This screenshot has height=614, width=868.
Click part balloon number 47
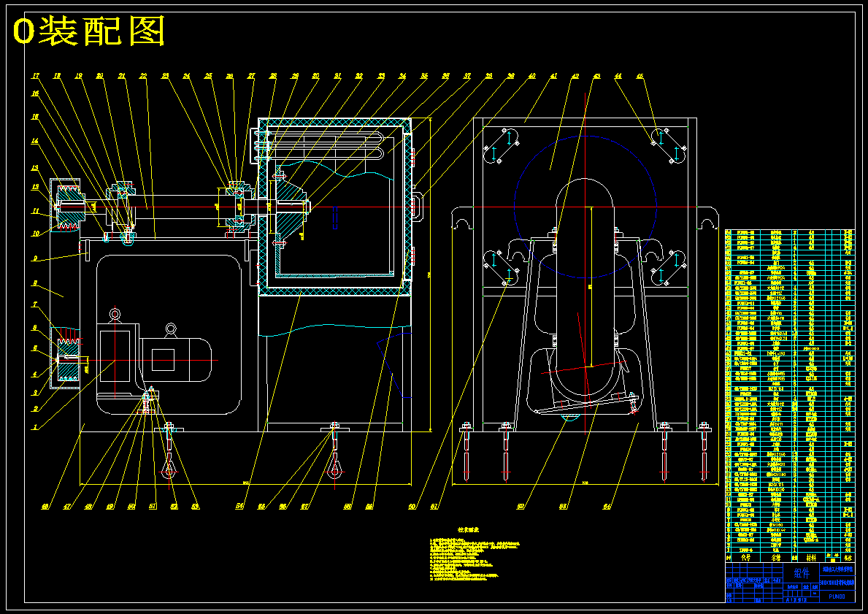67,506
